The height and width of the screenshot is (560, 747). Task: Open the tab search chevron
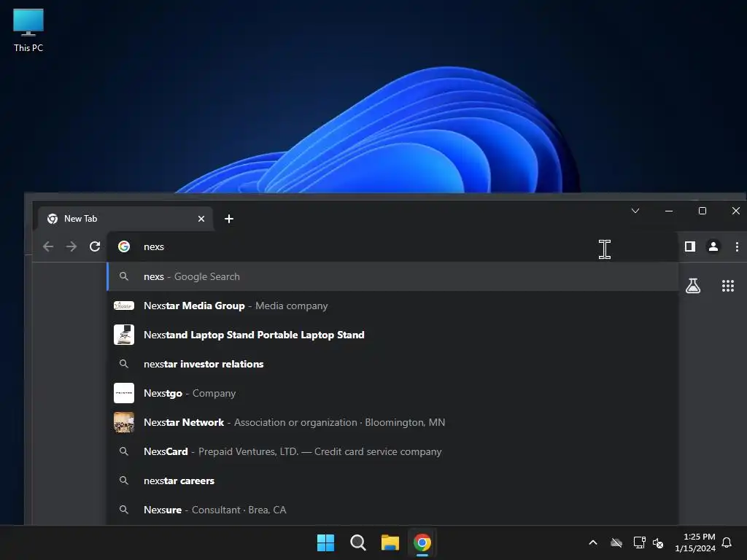coord(635,211)
